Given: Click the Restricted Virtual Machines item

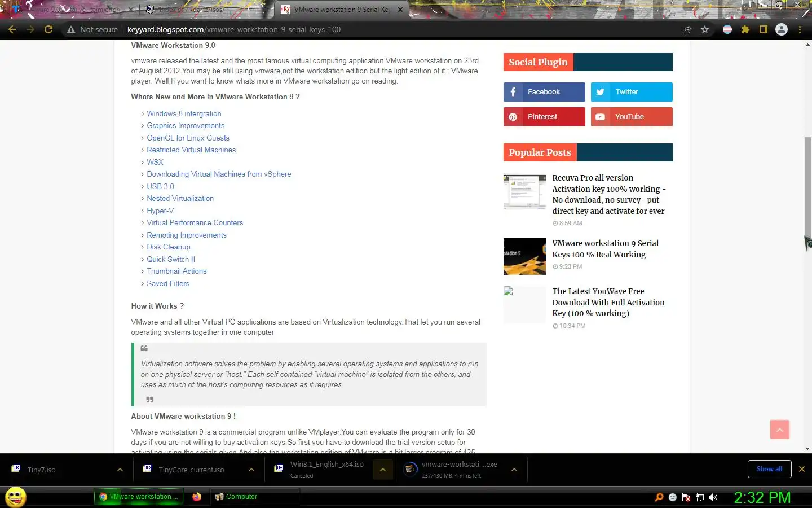Looking at the screenshot, I should [x=191, y=150].
